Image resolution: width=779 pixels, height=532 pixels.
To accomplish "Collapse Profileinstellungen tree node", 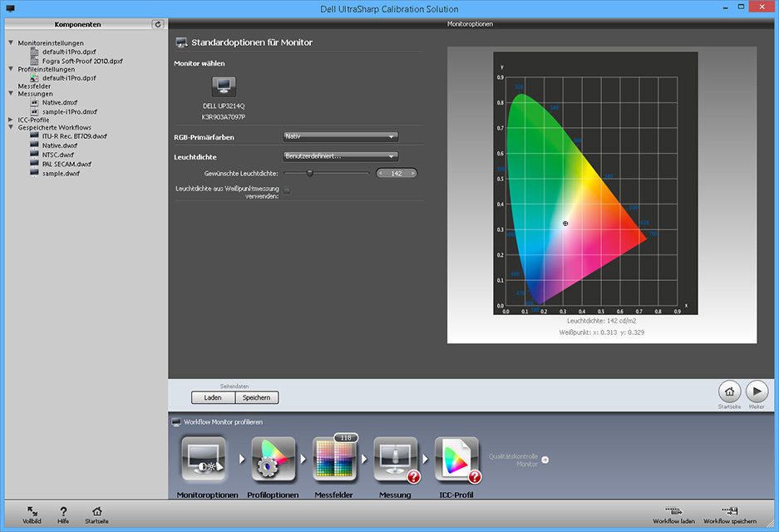I will click(x=11, y=69).
